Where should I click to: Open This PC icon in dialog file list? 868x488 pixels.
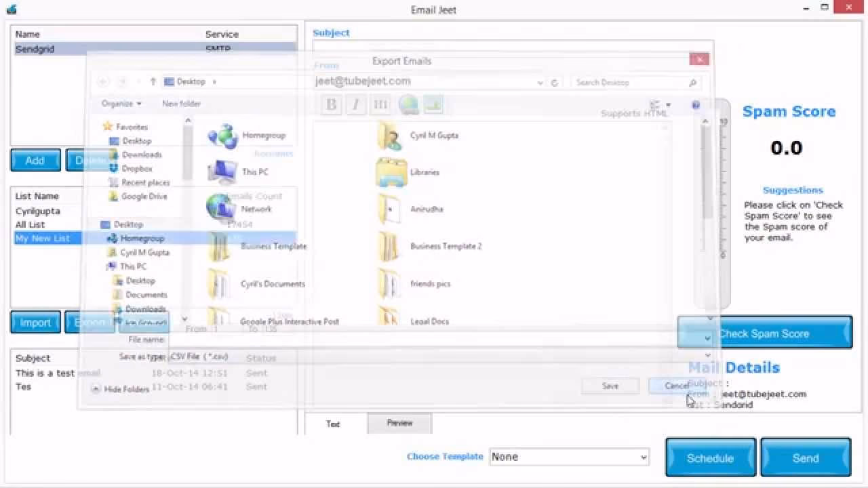[222, 172]
